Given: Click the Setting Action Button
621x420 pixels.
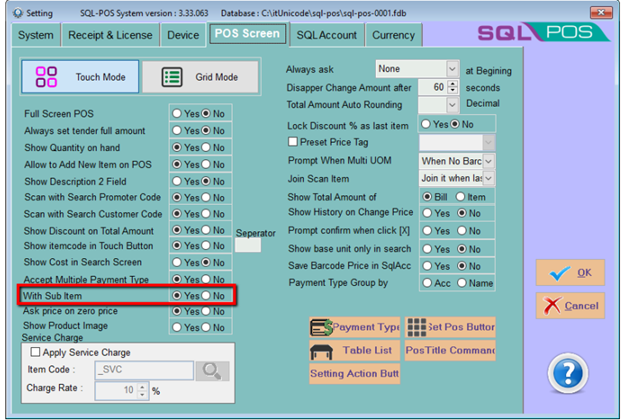Looking at the screenshot, I should click(355, 374).
